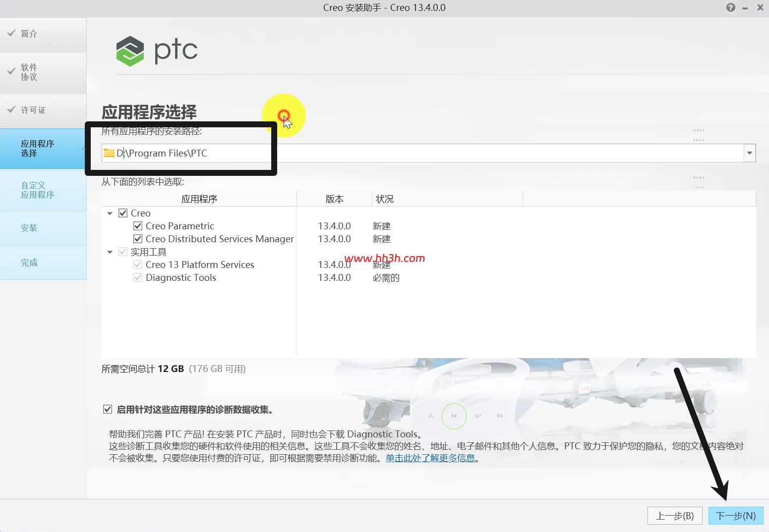Toggle the 实用工具 checkbox
The height and width of the screenshot is (532, 769).
[x=123, y=252]
